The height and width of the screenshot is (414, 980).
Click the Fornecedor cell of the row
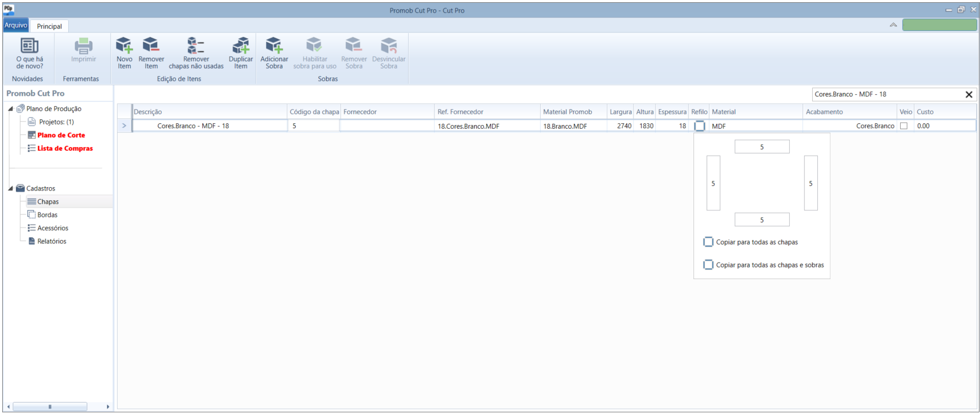click(387, 126)
